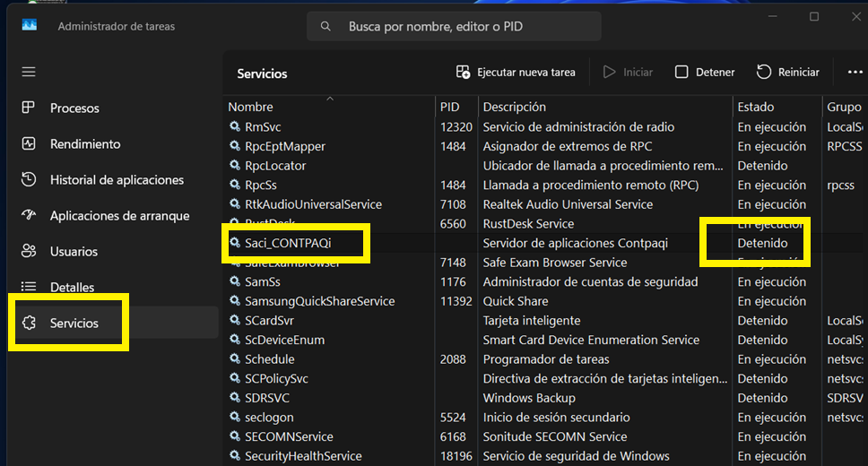Open Historial de aplicaciones page
This screenshot has width=868, height=466.
[117, 180]
